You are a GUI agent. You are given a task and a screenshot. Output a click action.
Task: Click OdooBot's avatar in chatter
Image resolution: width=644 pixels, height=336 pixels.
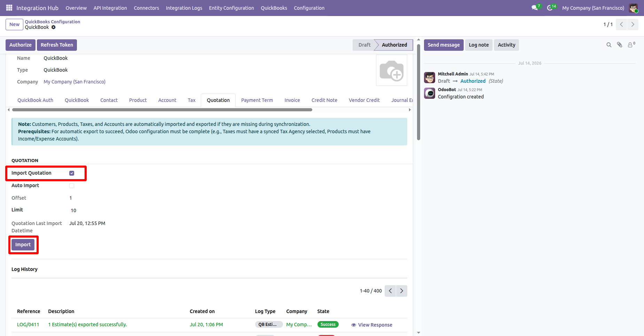[430, 93]
